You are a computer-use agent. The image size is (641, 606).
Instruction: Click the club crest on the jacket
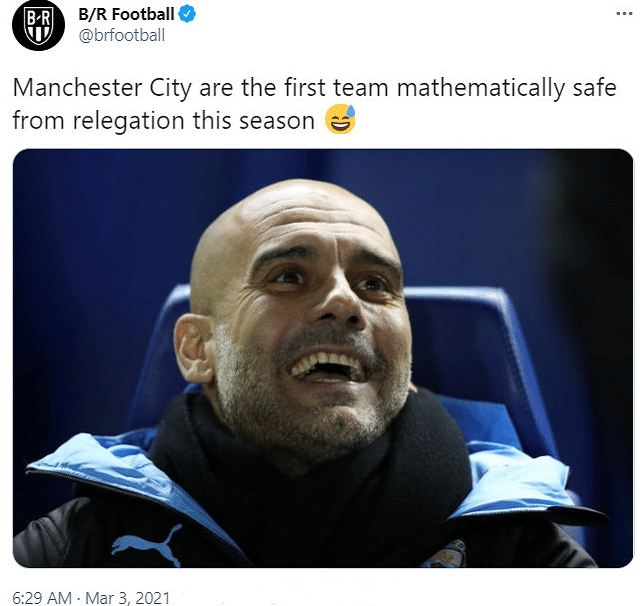[445, 553]
